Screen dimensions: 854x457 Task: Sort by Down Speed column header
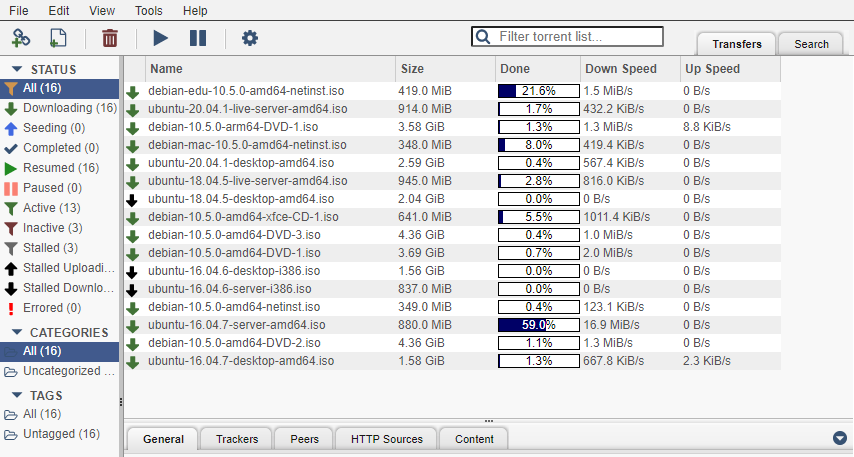coord(630,69)
